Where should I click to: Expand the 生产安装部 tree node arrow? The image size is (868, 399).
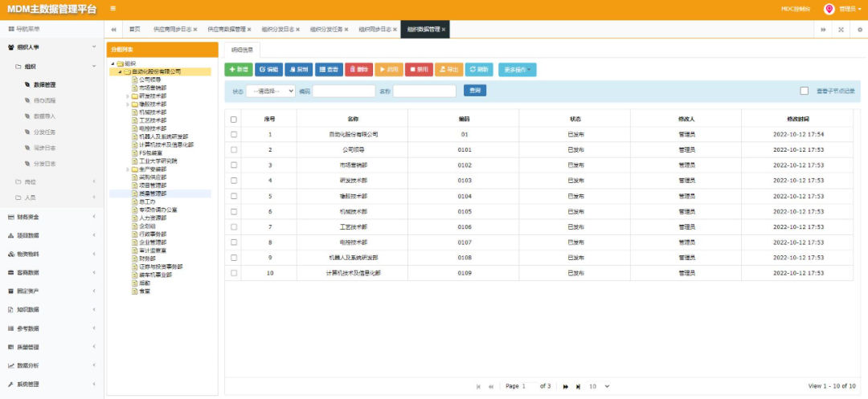(x=127, y=169)
